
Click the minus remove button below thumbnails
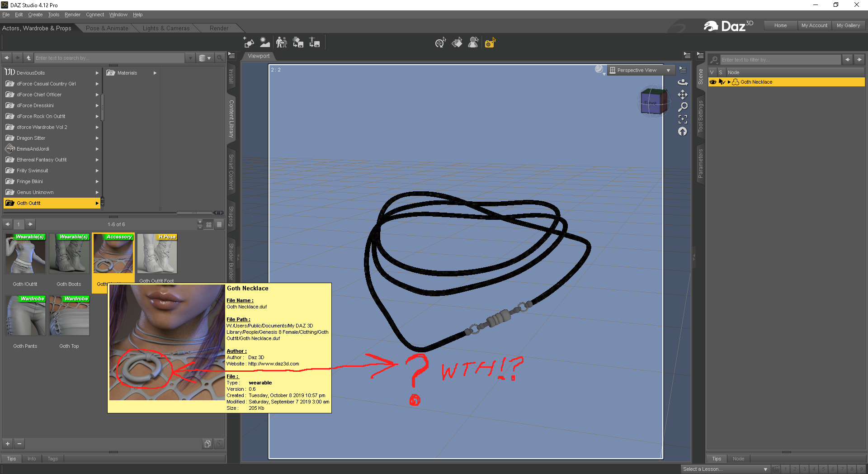pyautogui.click(x=19, y=444)
